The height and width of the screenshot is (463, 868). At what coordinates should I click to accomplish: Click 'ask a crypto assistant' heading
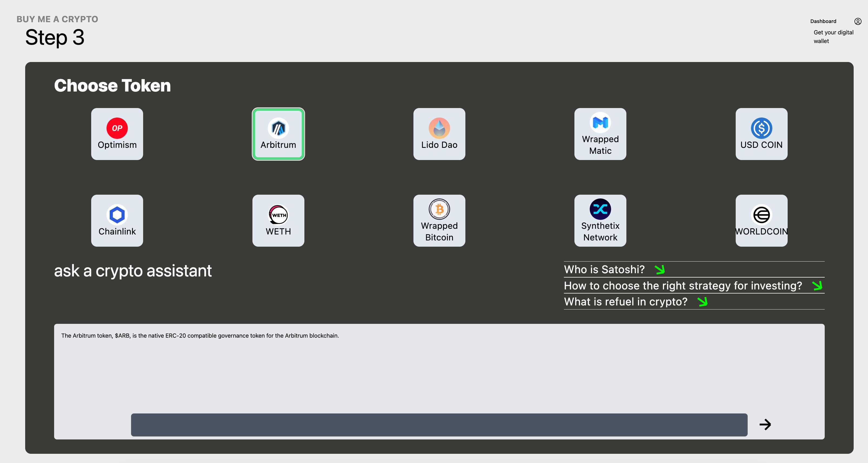(133, 271)
